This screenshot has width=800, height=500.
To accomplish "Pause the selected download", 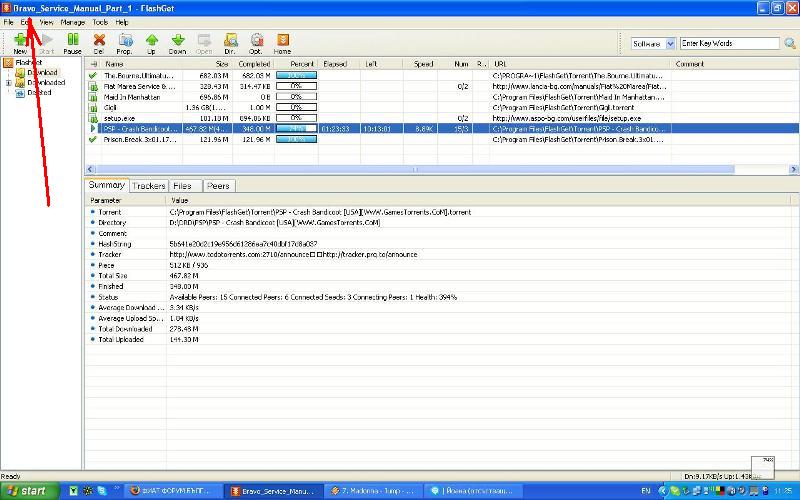I will tap(72, 42).
